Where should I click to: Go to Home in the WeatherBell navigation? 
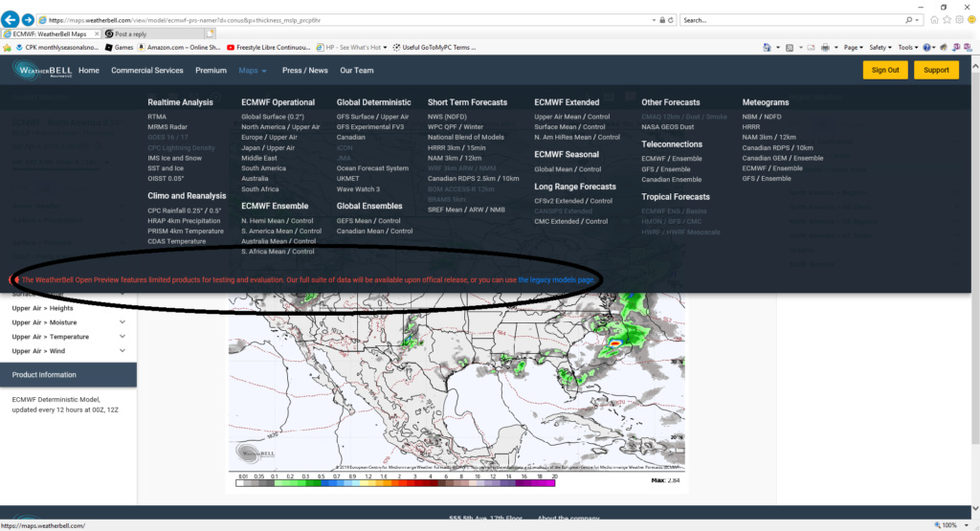tap(89, 71)
